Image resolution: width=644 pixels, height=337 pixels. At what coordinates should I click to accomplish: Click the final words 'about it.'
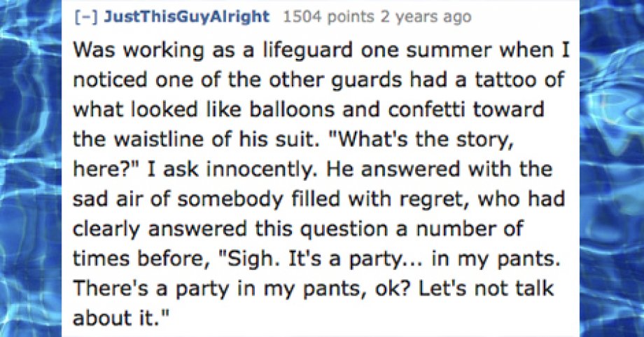click(120, 318)
